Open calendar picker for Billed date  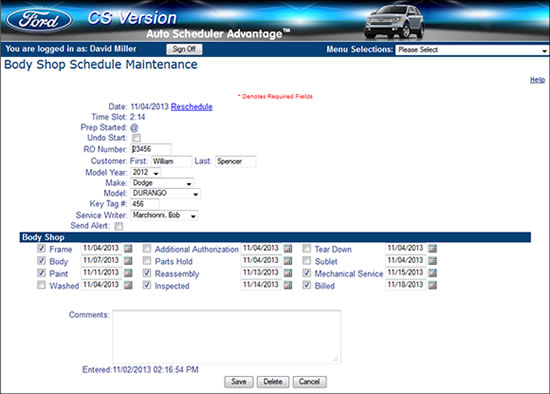pyautogui.click(x=432, y=285)
